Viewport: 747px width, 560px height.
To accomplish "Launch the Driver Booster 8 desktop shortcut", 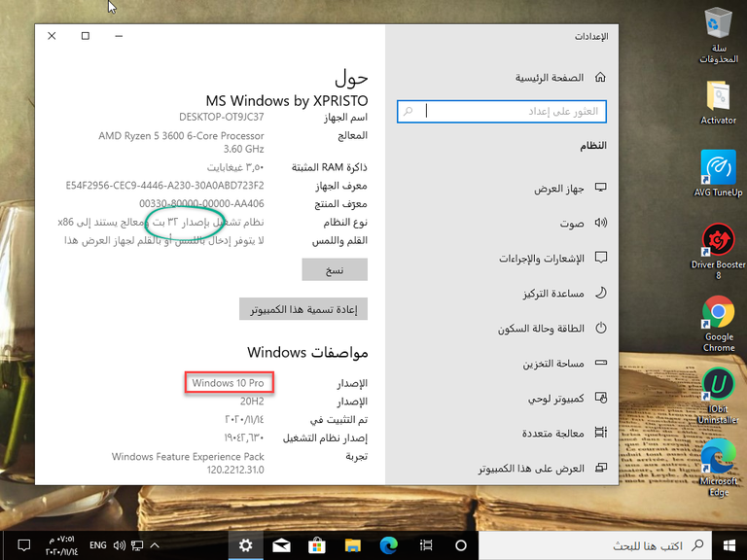I will (x=719, y=251).
